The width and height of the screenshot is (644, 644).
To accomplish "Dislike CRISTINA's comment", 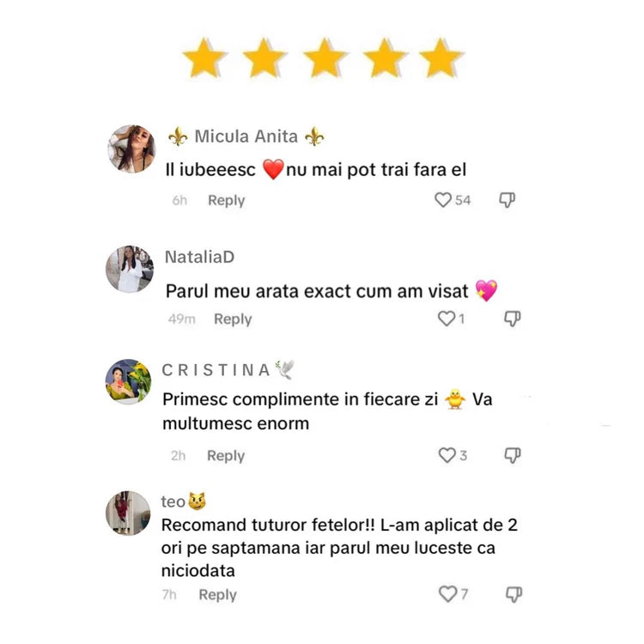I will tap(513, 455).
